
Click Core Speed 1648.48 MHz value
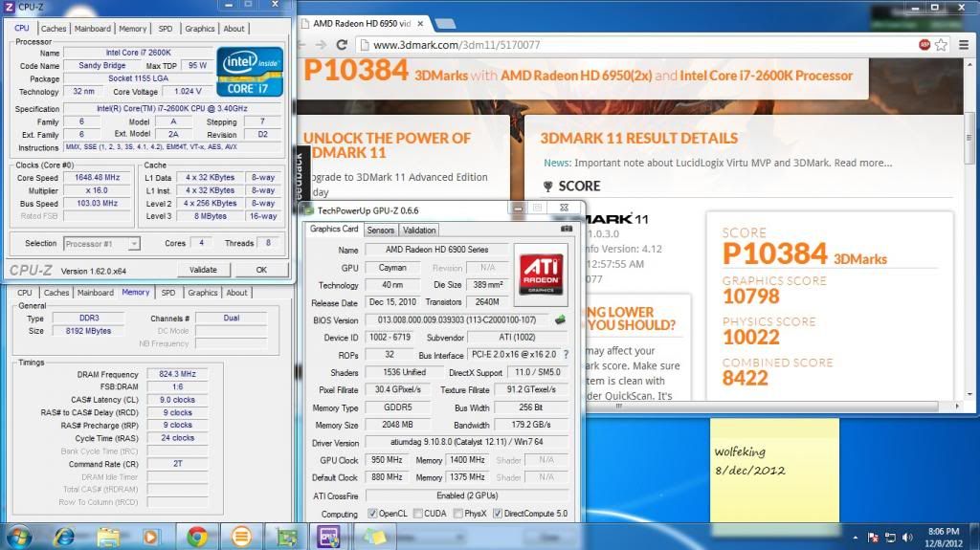click(x=98, y=178)
